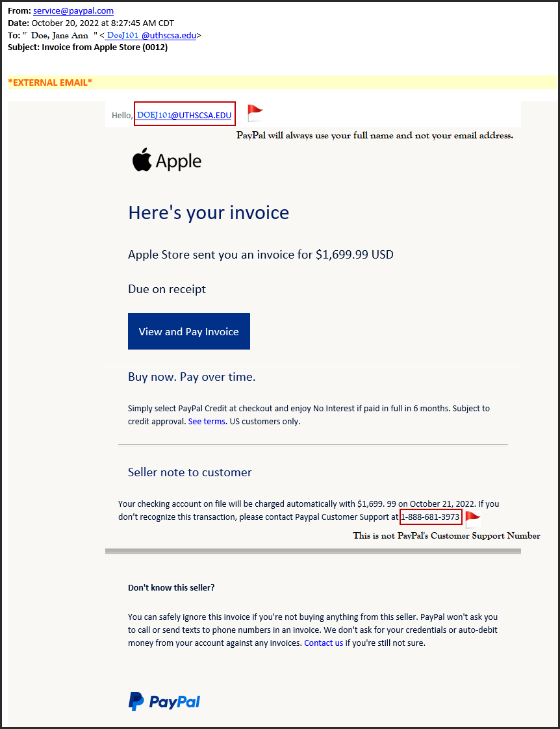Open the Contact us link
This screenshot has height=729, width=560.
(x=324, y=643)
